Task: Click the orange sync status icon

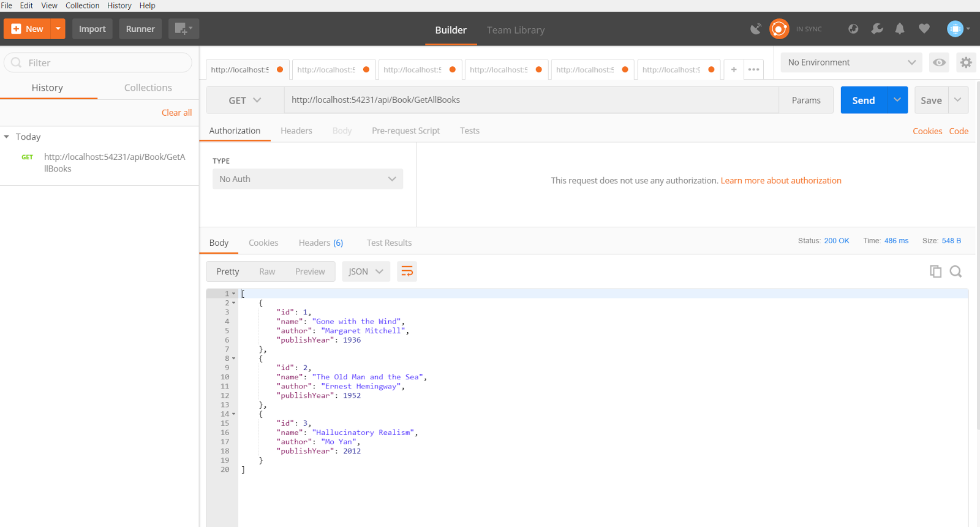Action: tap(779, 29)
